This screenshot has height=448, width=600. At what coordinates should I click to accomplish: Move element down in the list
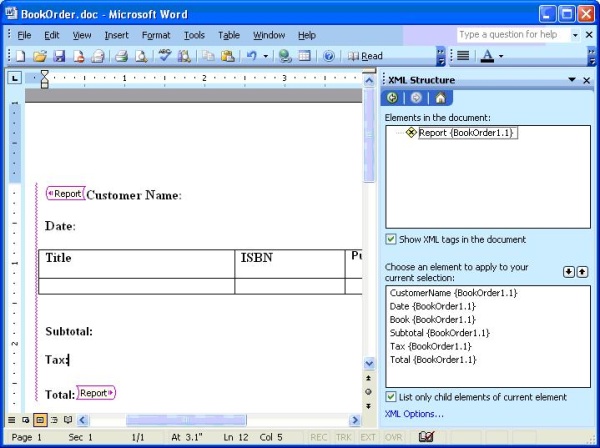click(569, 272)
